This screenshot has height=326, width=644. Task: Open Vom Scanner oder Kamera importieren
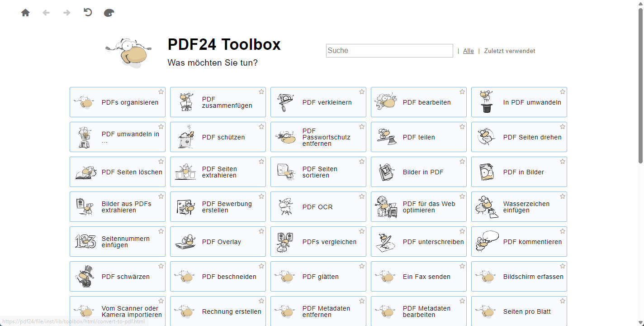point(118,311)
